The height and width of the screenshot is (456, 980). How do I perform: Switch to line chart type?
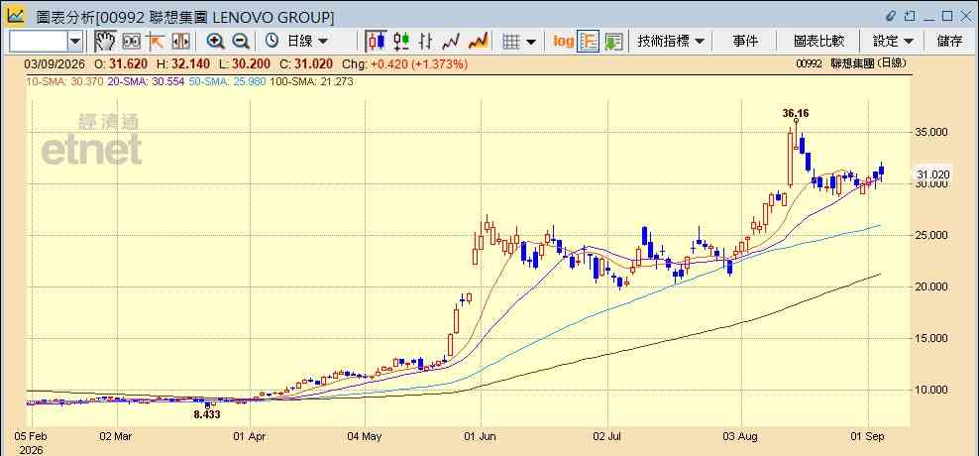pos(451,42)
